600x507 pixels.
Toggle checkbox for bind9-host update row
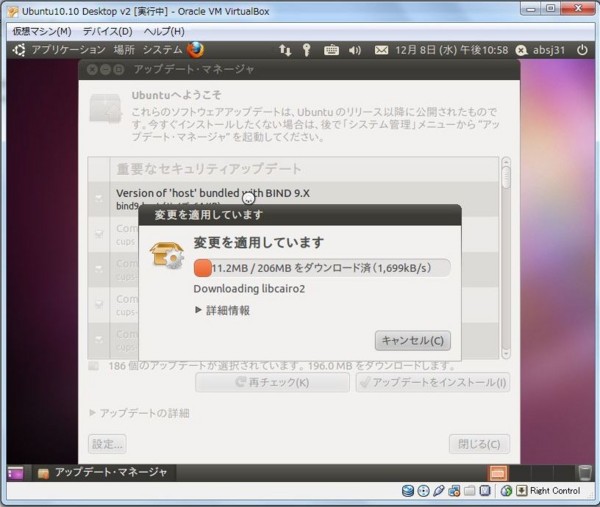click(x=99, y=199)
